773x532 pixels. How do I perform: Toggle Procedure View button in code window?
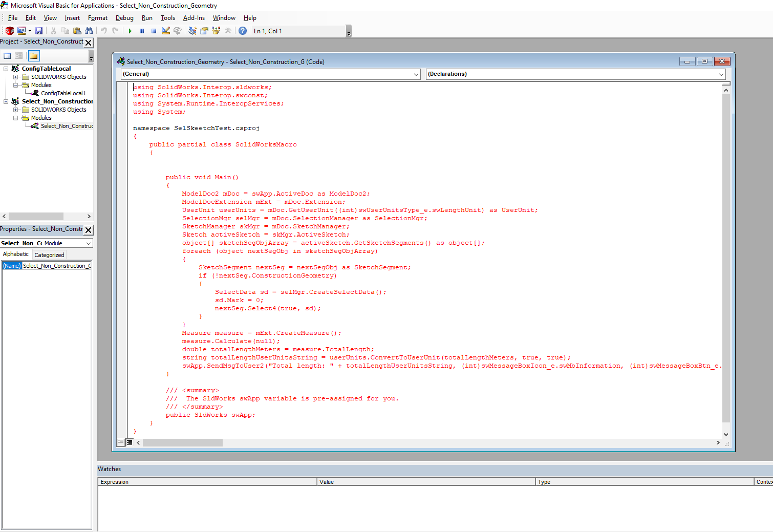click(x=121, y=442)
